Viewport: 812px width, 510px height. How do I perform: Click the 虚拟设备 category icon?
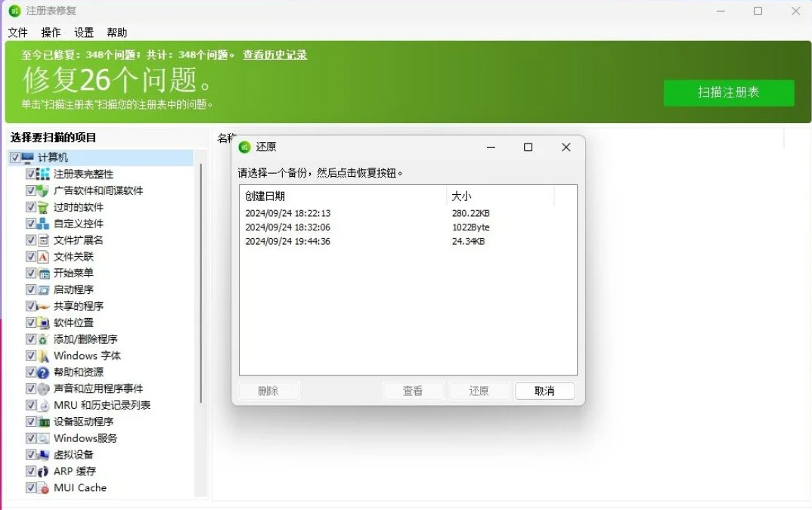click(x=43, y=454)
